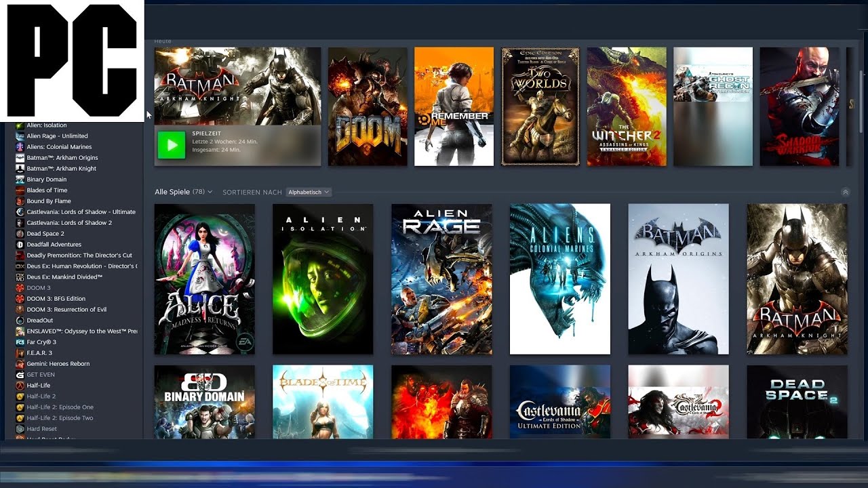Open Dead Space 2 cover in grid
This screenshot has height=488, width=868.
coord(797,402)
